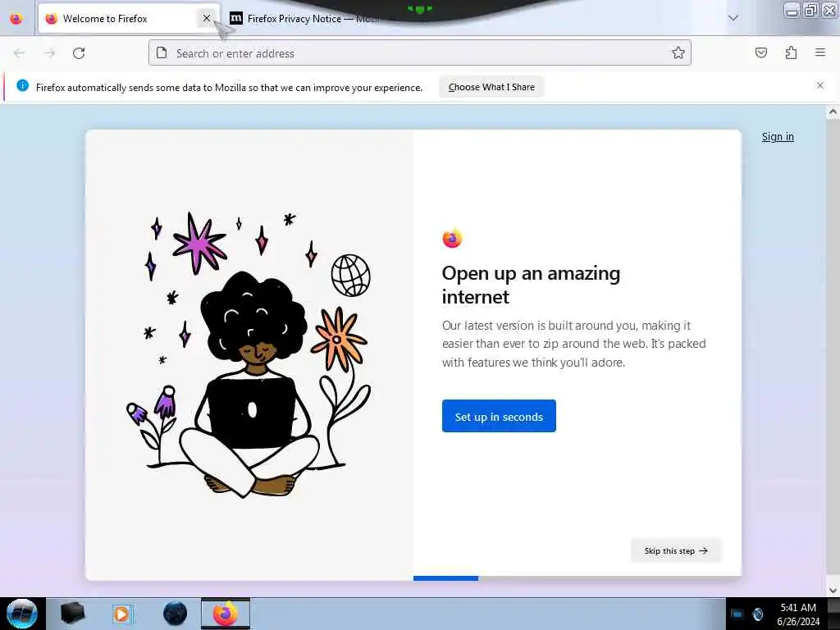This screenshot has width=840, height=630.
Task: Click the page icon in address bar
Action: pyautogui.click(x=162, y=52)
